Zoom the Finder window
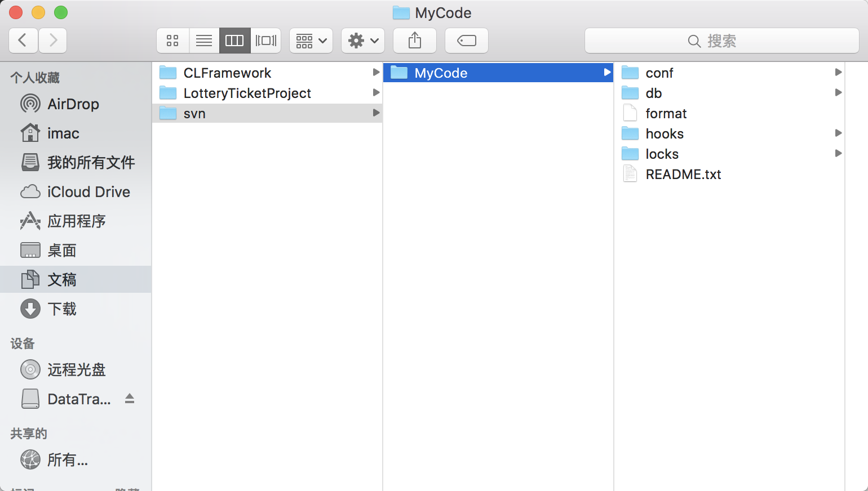 (x=61, y=12)
